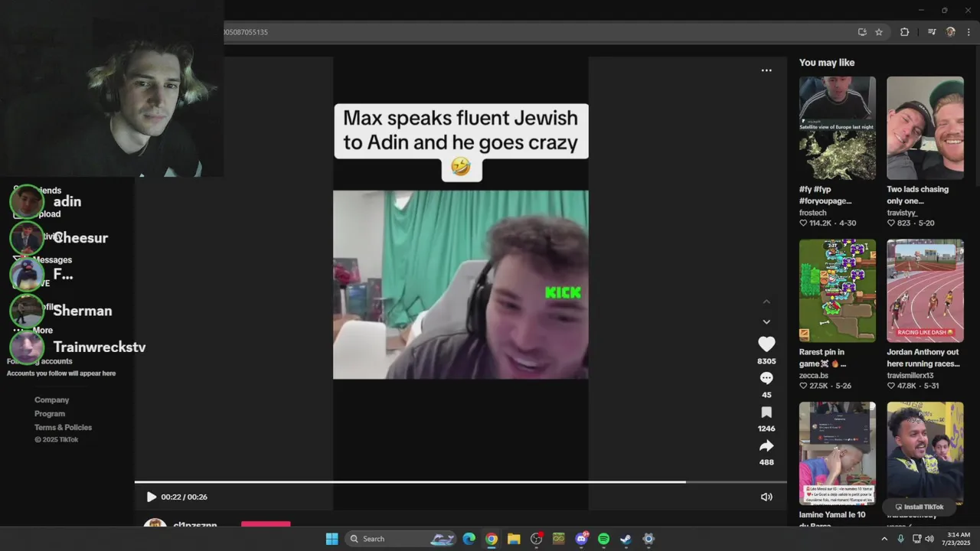Open the green pixel game taskbar icon

click(x=559, y=539)
